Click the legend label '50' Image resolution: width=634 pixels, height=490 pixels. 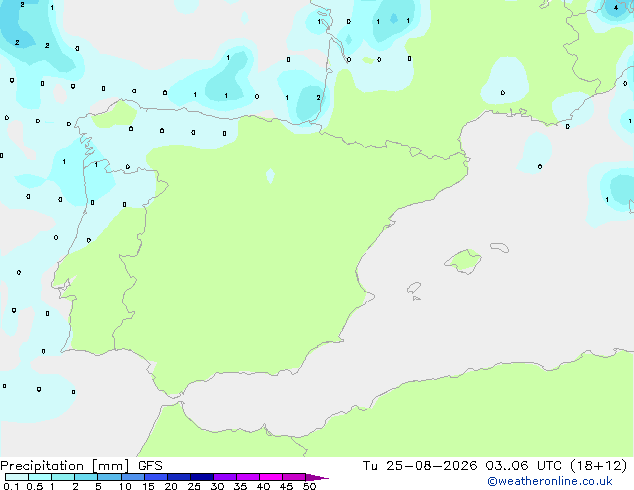tap(309, 486)
